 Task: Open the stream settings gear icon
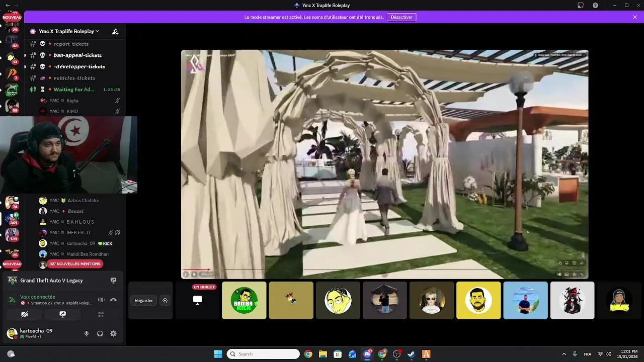(574, 275)
